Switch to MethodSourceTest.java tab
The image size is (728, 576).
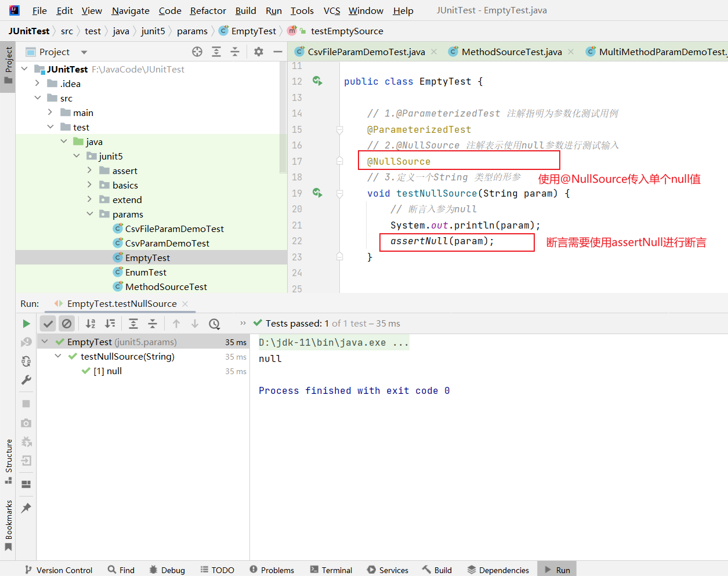tap(511, 52)
